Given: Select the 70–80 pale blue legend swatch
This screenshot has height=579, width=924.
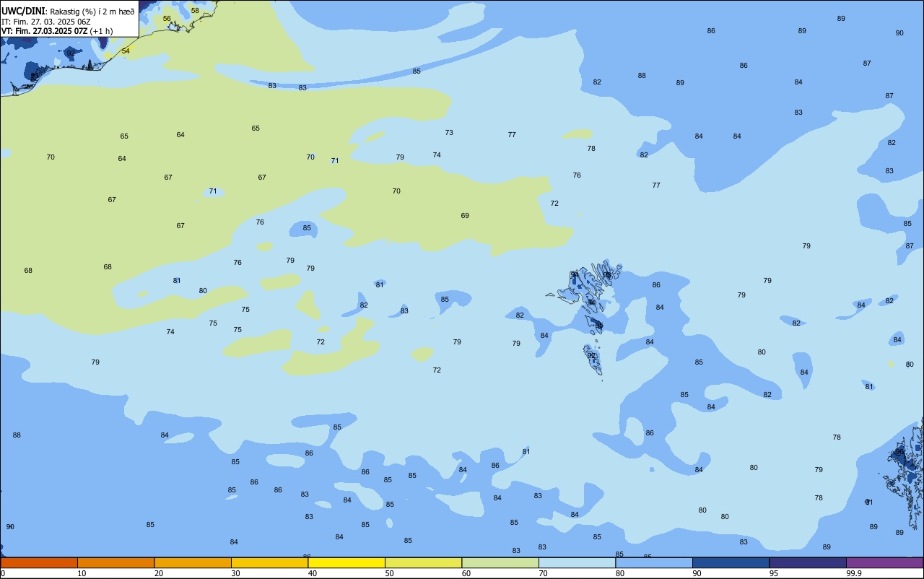Looking at the screenshot, I should tap(577, 562).
